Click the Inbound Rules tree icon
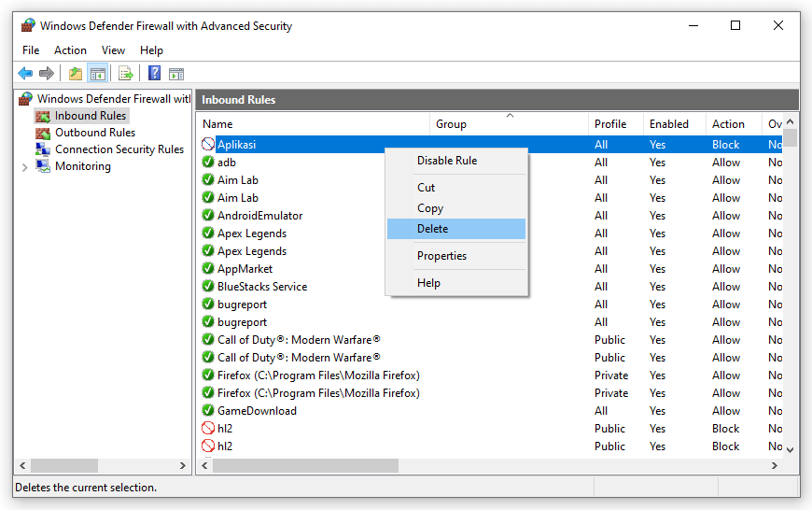 pyautogui.click(x=42, y=116)
